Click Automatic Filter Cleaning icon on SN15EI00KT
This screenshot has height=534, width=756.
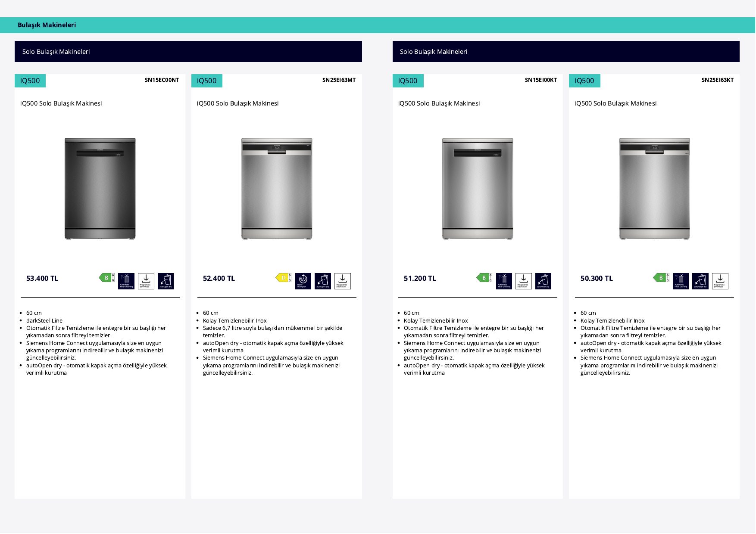(x=504, y=281)
